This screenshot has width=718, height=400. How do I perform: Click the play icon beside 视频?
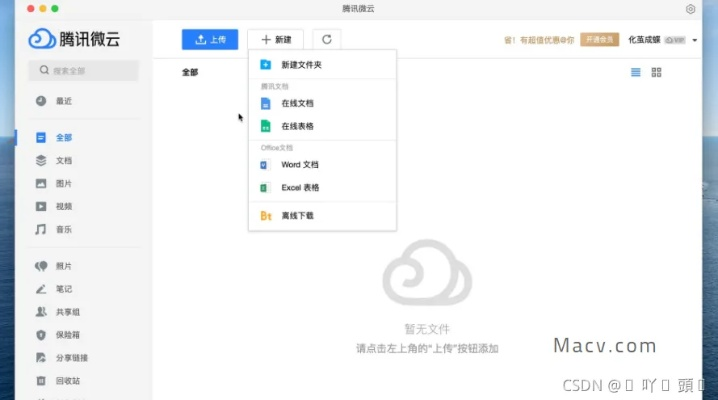point(41,206)
